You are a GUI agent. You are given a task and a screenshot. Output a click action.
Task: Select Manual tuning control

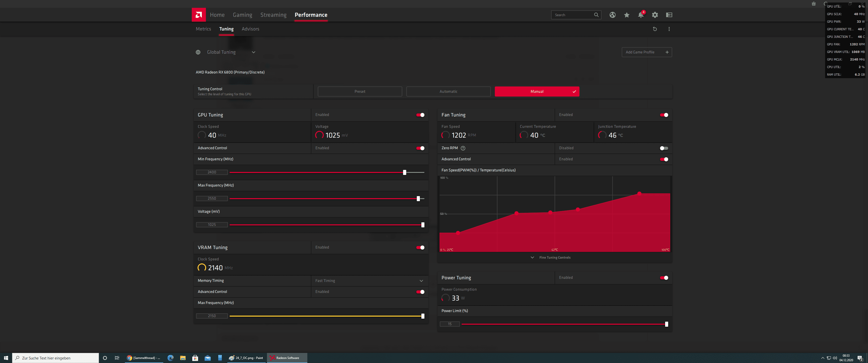[537, 92]
